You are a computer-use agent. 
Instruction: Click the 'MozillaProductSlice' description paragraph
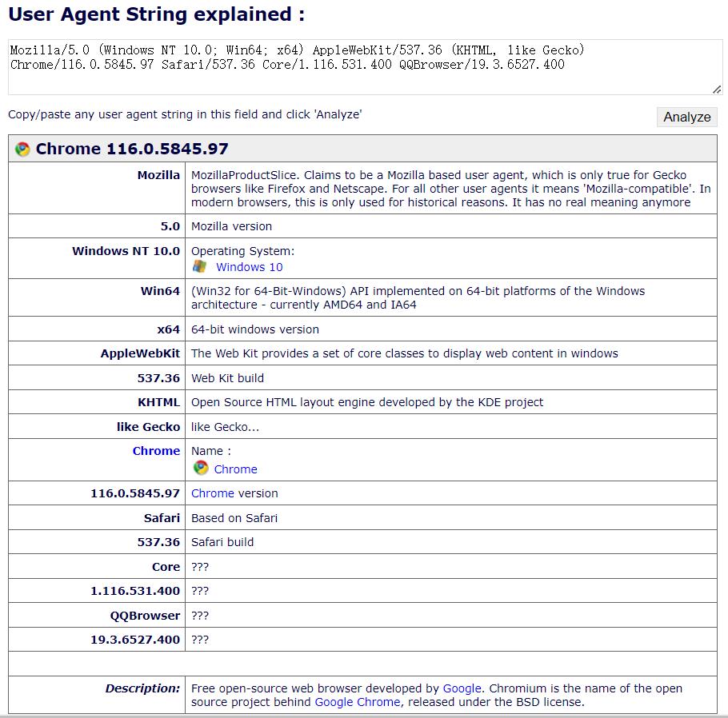click(x=451, y=189)
